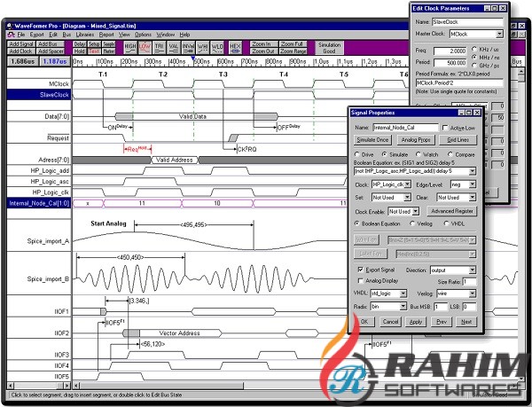The width and height of the screenshot is (532, 407).
Task: Select the WHI weak high state button
Action: 202,48
